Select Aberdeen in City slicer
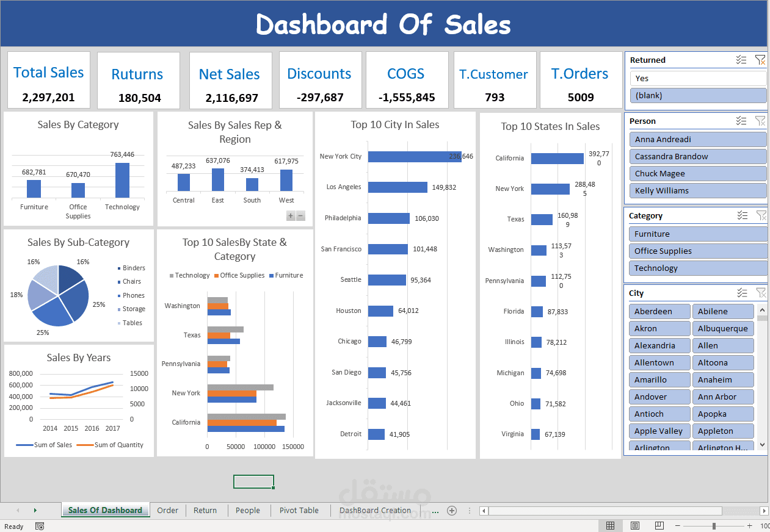 (x=659, y=311)
